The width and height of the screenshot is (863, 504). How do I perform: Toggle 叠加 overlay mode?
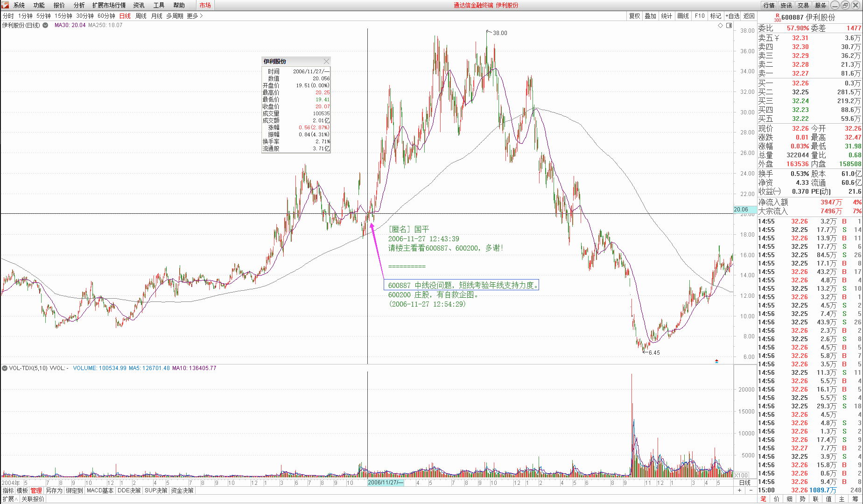(x=650, y=16)
